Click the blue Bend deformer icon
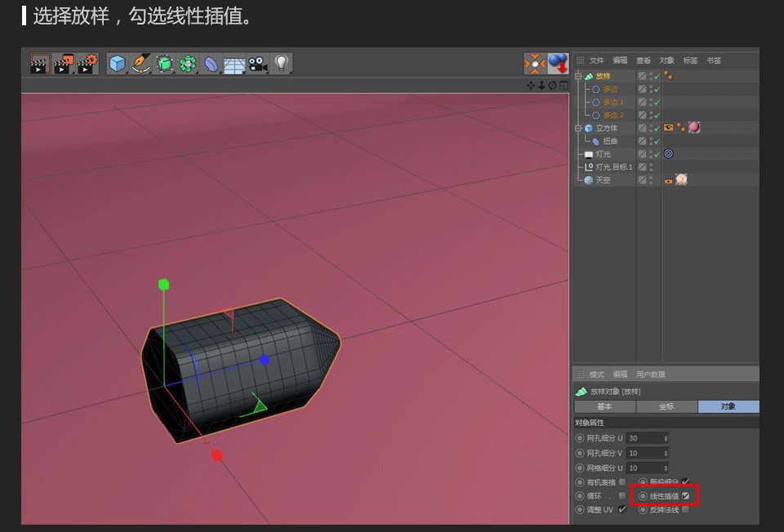The height and width of the screenshot is (532, 784). tap(210, 64)
